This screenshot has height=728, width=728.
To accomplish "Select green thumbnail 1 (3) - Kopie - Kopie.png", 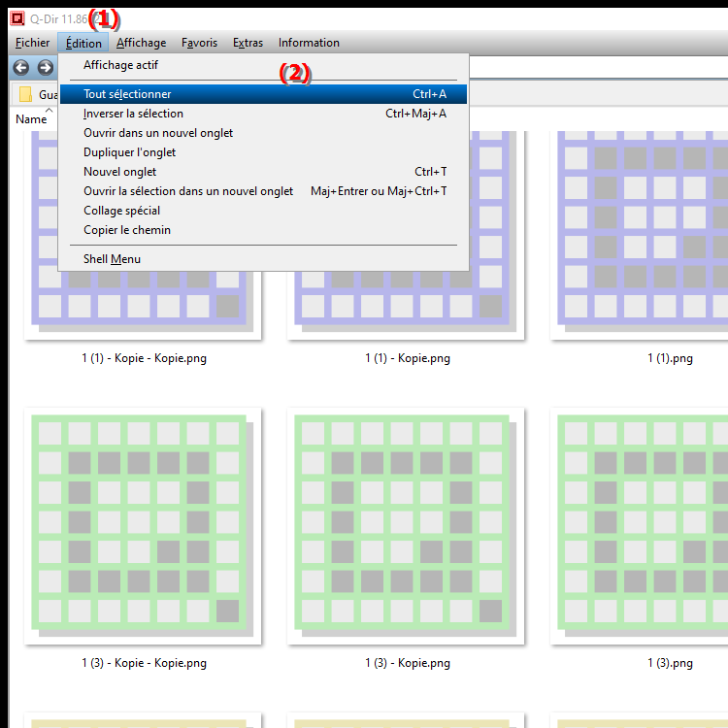I will click(x=143, y=526).
